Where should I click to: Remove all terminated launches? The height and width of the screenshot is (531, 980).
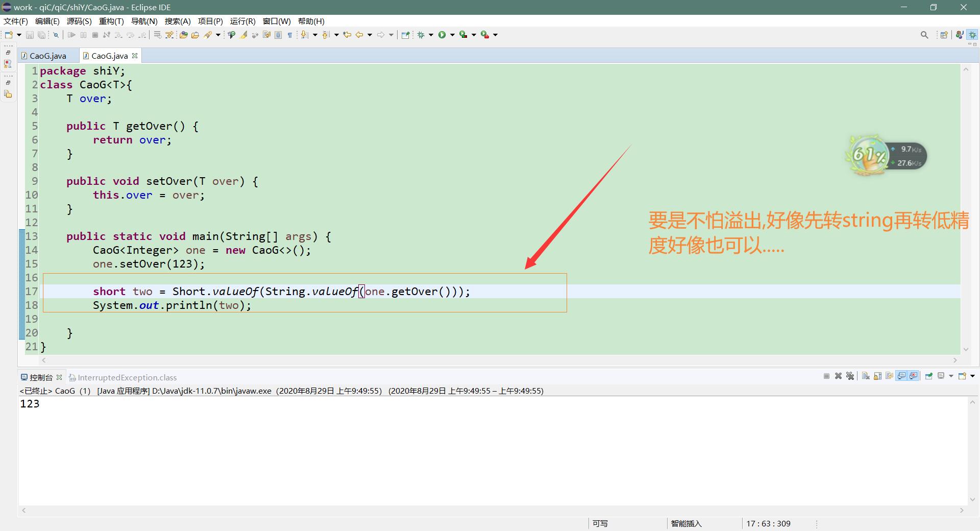pos(850,376)
